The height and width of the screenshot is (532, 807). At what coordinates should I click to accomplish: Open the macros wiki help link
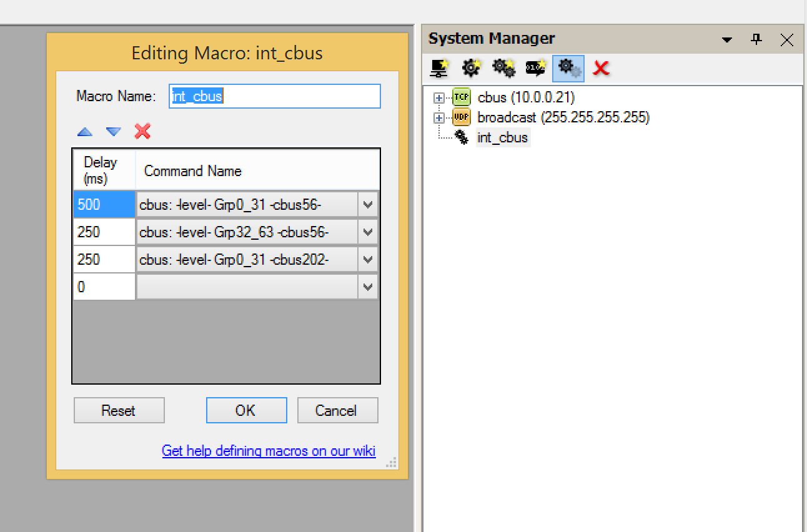point(269,451)
